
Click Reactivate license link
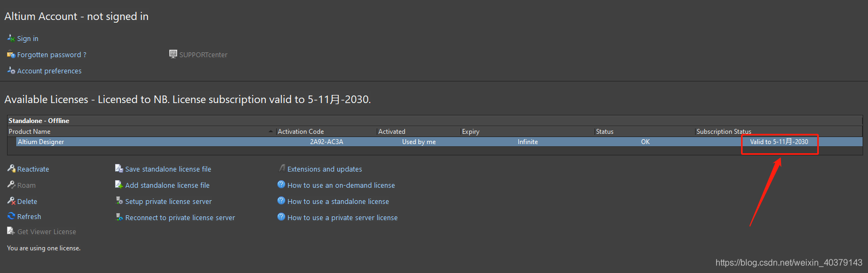tap(33, 169)
